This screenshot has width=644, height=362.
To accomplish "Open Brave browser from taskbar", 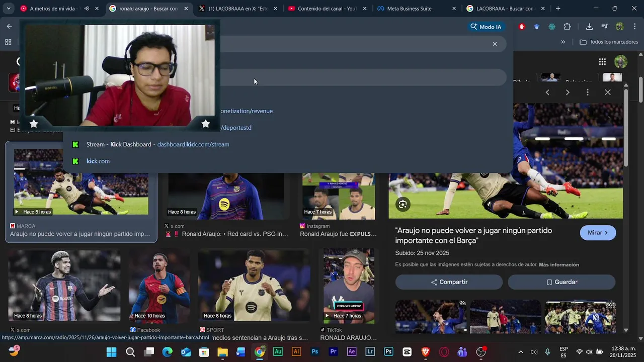I will (426, 352).
